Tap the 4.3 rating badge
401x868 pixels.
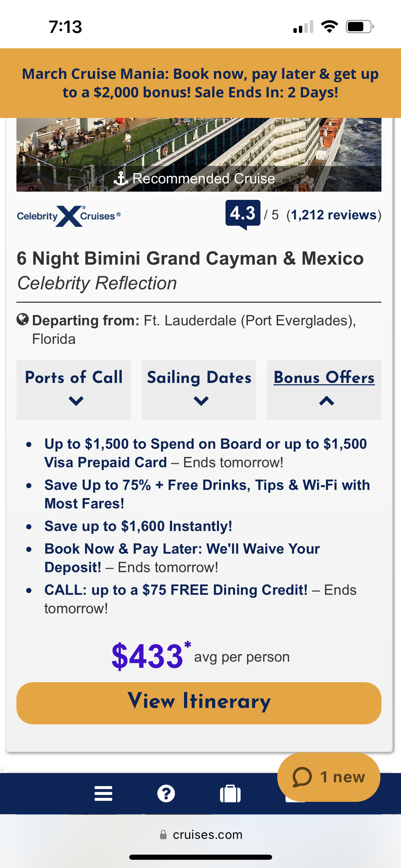[243, 214]
